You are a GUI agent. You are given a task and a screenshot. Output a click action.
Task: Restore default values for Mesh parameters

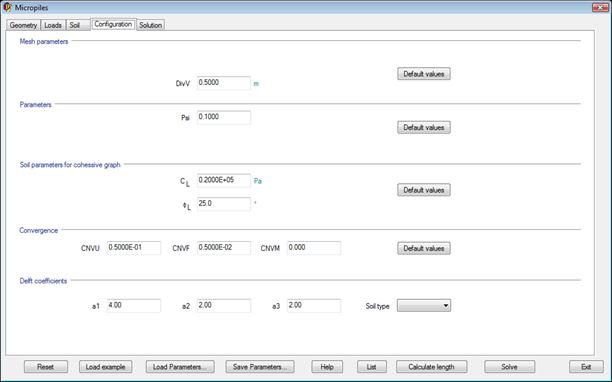coord(424,74)
